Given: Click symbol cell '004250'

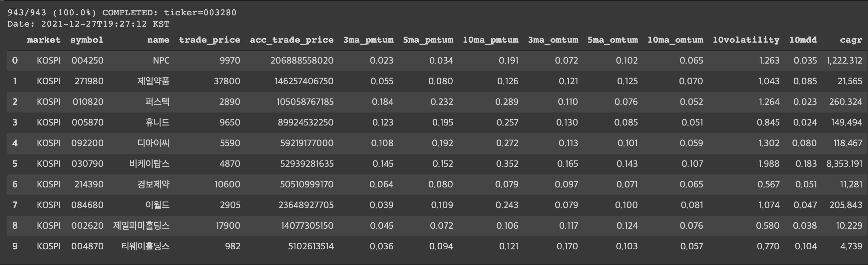Looking at the screenshot, I should (x=88, y=61).
